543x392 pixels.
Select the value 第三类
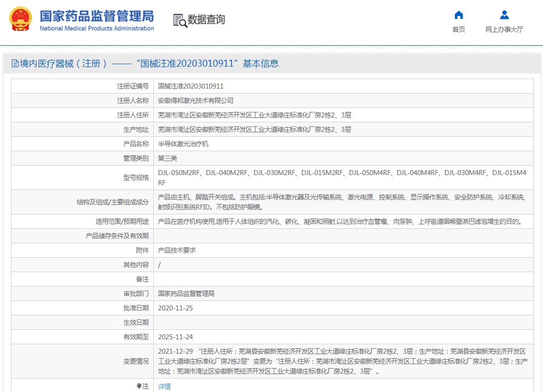tap(168, 159)
